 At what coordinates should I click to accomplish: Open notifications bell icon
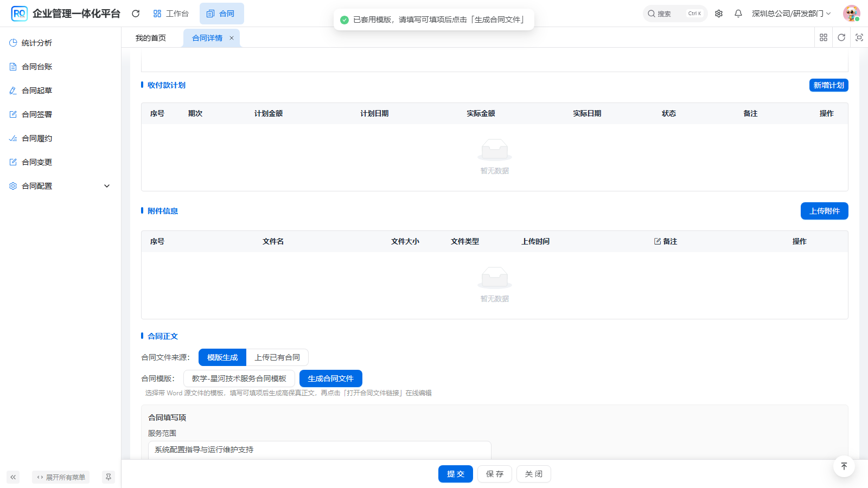pyautogui.click(x=738, y=14)
